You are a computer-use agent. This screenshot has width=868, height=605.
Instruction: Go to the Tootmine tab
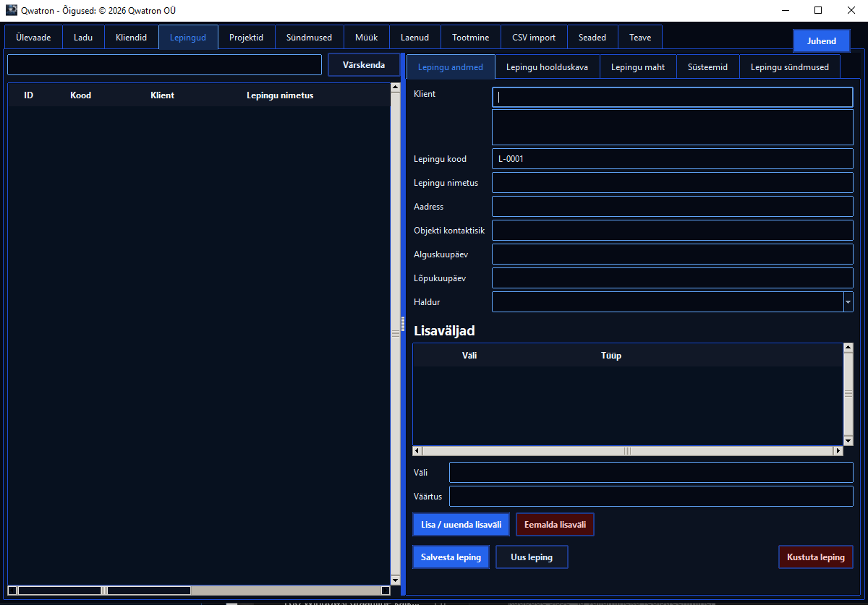tap(470, 38)
